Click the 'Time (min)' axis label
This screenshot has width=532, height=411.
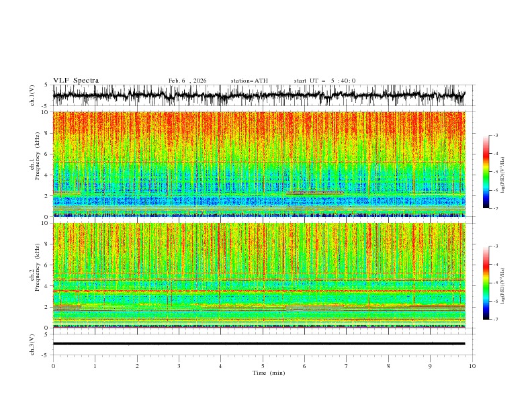(269, 373)
